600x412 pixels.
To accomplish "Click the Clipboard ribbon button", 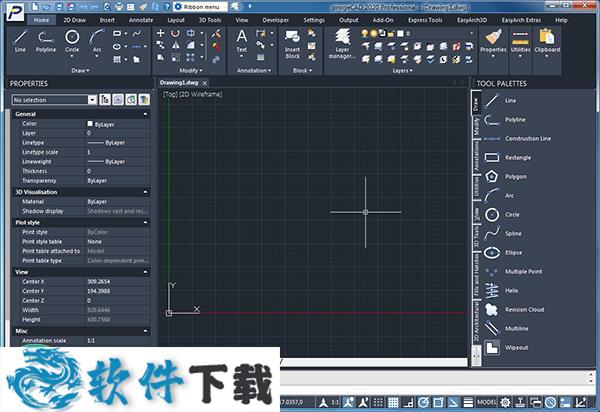I will (x=547, y=43).
